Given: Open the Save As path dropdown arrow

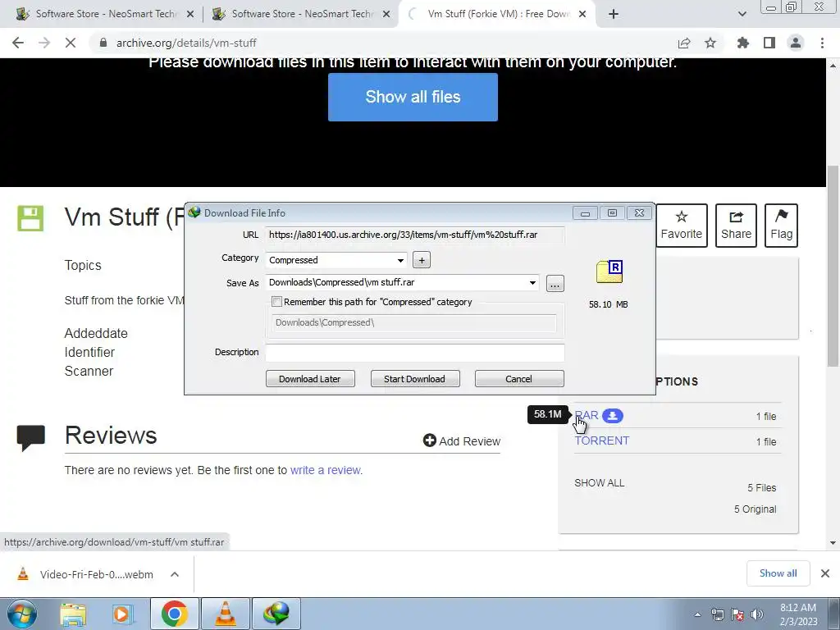Looking at the screenshot, I should pos(532,283).
